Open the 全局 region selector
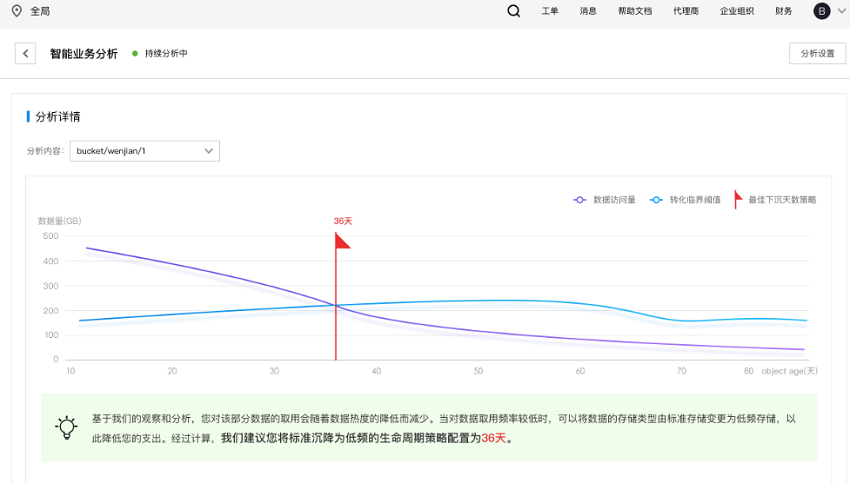The width and height of the screenshot is (850, 483). pyautogui.click(x=40, y=11)
